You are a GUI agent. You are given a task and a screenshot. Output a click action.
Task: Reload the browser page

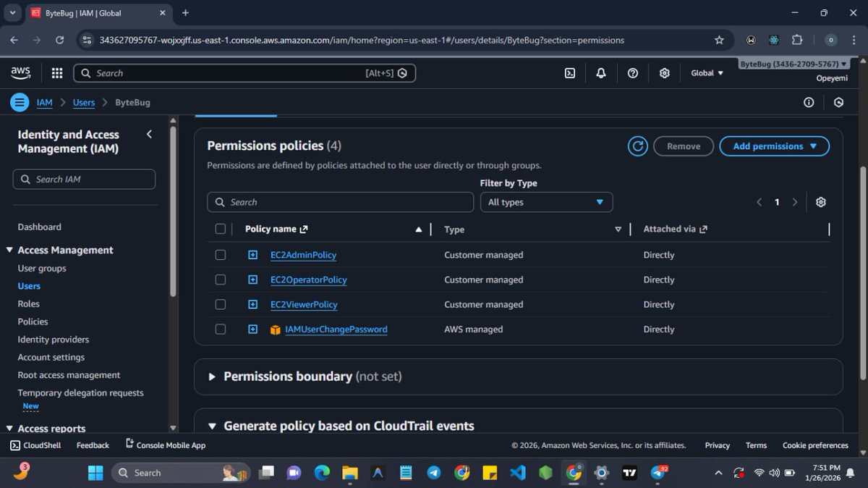59,40
